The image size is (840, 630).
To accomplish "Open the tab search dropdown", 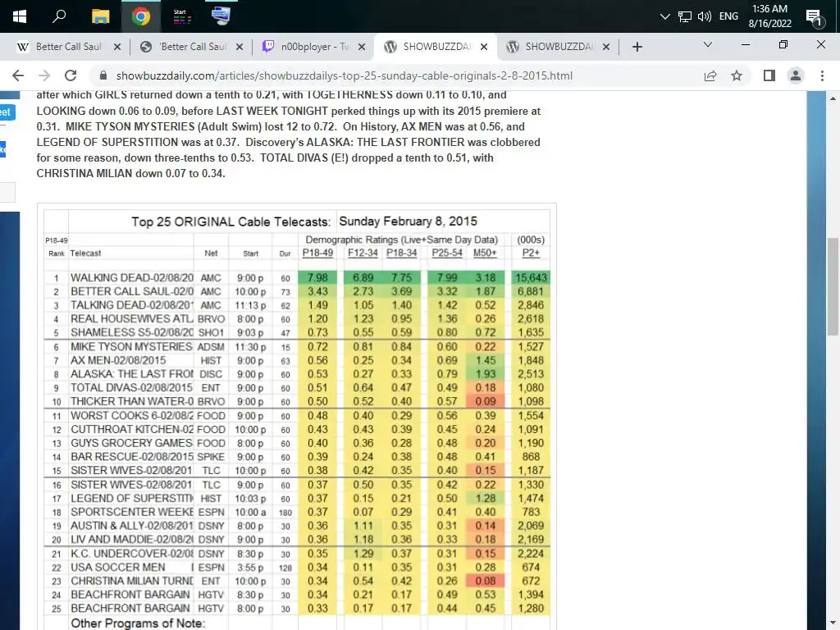I will 708,44.
